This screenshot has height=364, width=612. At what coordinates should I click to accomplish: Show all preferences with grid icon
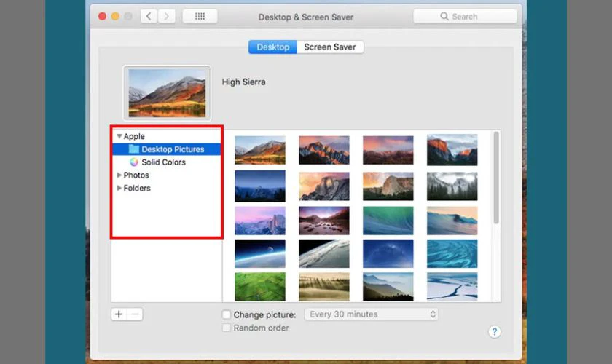click(200, 17)
